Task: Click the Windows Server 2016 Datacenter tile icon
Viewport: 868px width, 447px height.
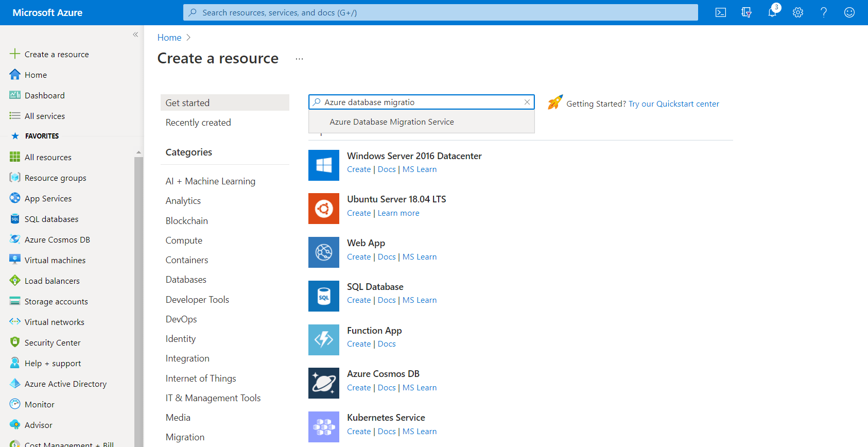Action: pos(324,165)
